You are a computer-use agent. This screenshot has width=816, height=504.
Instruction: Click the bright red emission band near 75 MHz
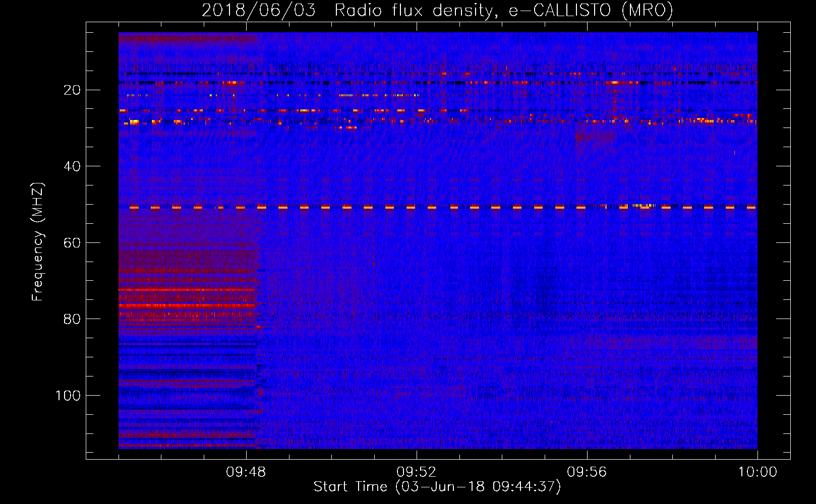click(187, 305)
